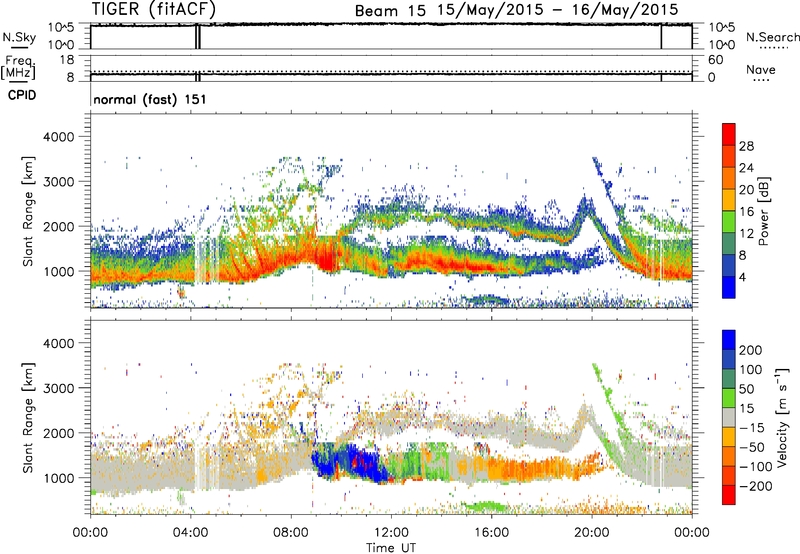Screen dimensions: 800x554
Task: Click the 'Nave' legend label
Action: pyautogui.click(x=761, y=69)
